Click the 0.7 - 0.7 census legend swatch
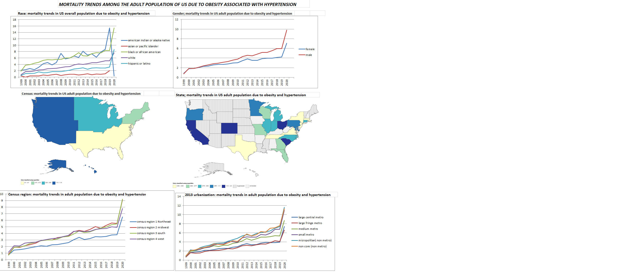This screenshot has width=644, height=272. 22,183
